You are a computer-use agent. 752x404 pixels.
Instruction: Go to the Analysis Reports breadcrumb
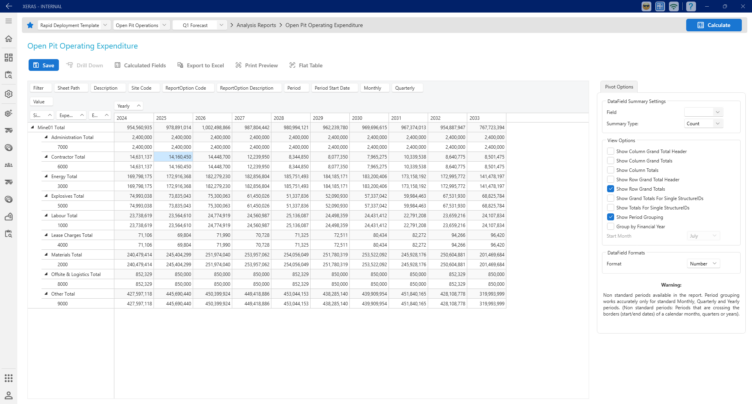[x=256, y=25]
